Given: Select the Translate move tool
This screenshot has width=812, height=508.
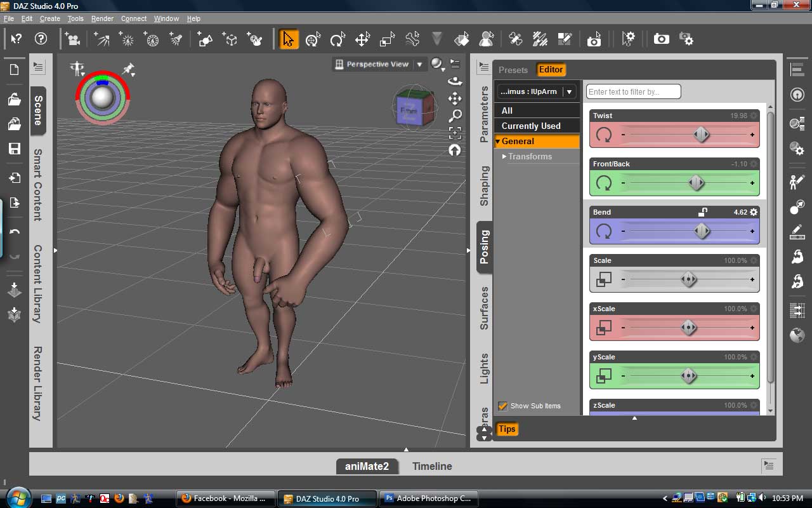Looking at the screenshot, I should tap(362, 39).
